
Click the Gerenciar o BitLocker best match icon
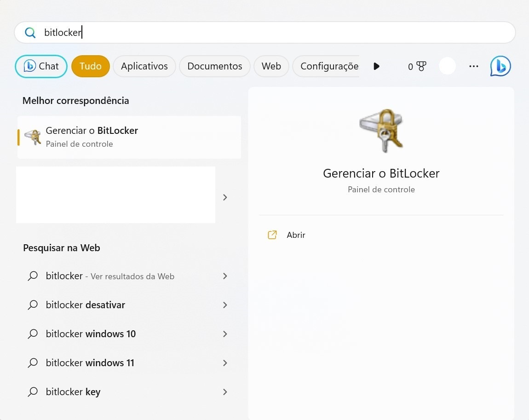tap(32, 137)
